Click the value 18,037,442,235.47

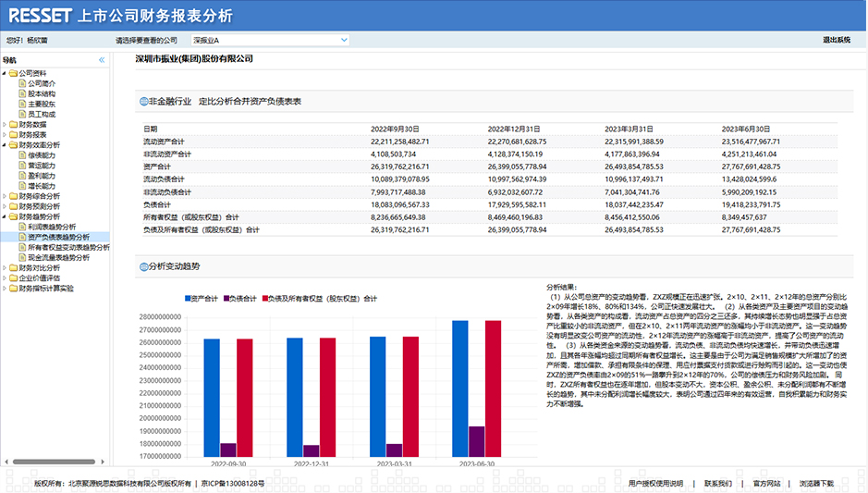[x=634, y=205]
